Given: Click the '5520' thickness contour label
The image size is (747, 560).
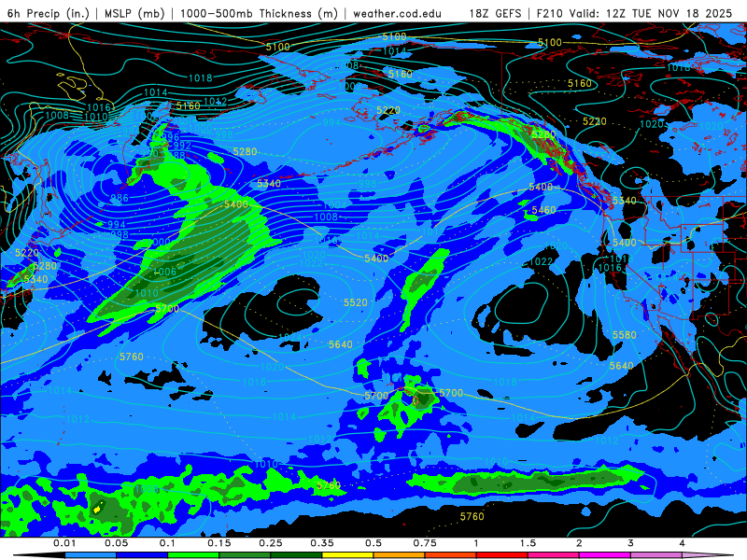Looking at the screenshot, I should click(x=356, y=302).
